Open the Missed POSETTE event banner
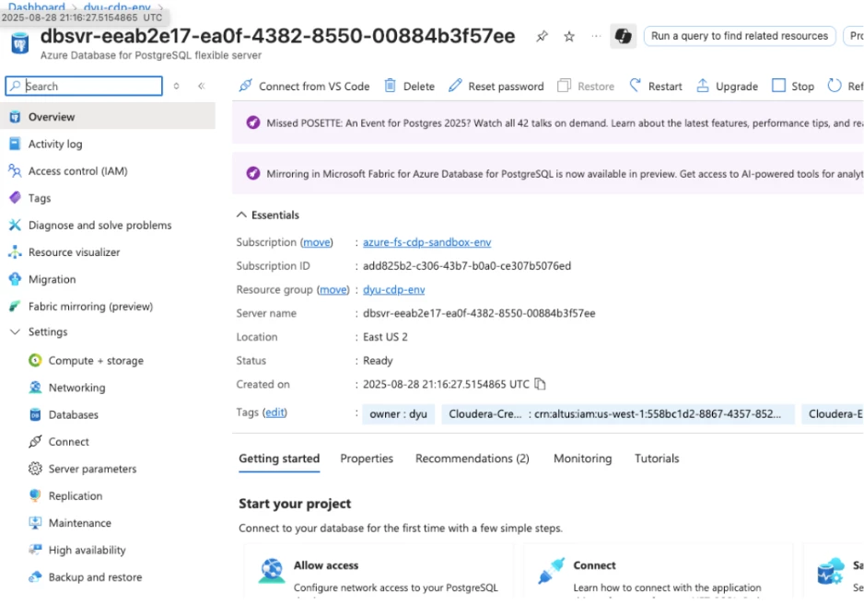This screenshot has width=864, height=616. [548, 122]
